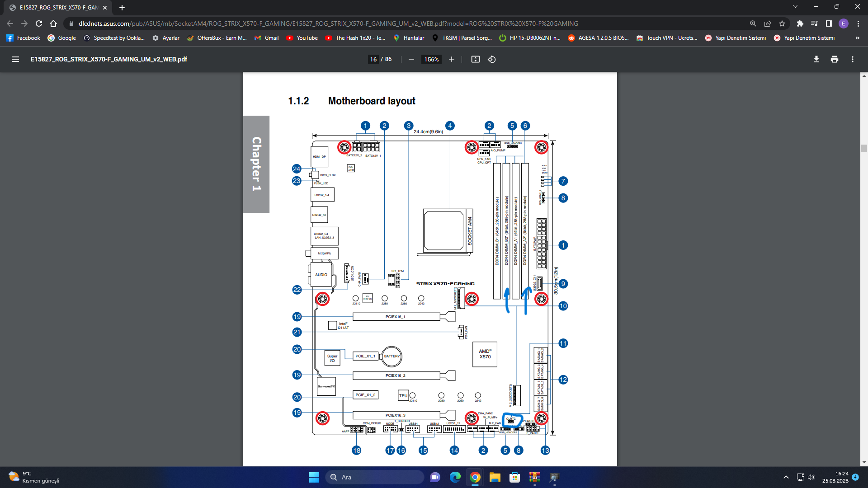Screen dimensions: 868x488
Task: Open a new browser tab
Action: tap(122, 8)
